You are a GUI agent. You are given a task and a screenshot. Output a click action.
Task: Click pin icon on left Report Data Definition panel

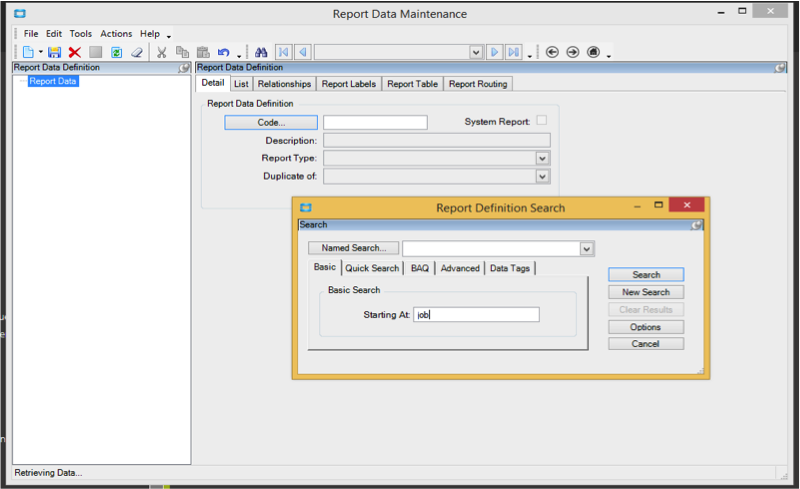[x=184, y=68]
